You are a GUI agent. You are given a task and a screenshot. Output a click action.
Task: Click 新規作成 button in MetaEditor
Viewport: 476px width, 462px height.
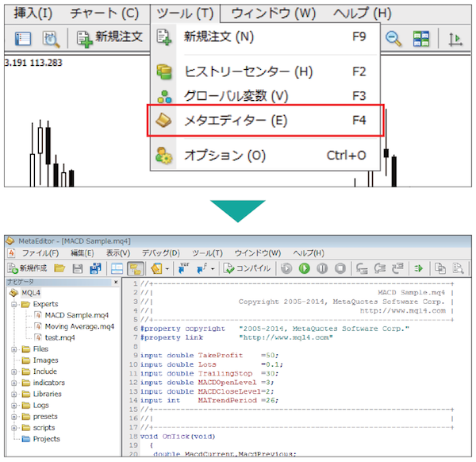pos(27,268)
